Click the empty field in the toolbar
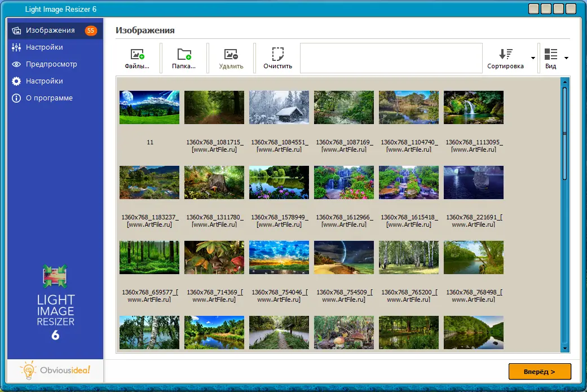 tap(391, 58)
